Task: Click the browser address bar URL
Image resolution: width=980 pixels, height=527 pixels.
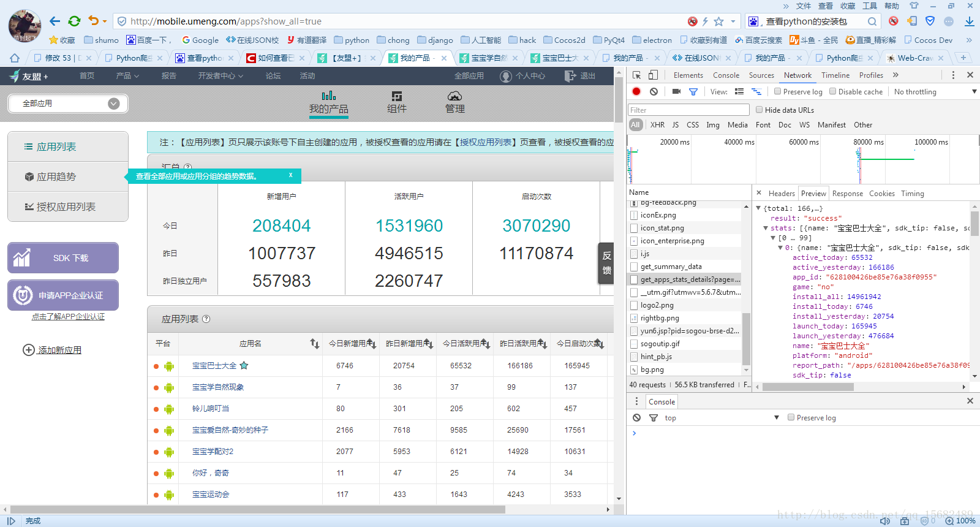Action: click(226, 21)
